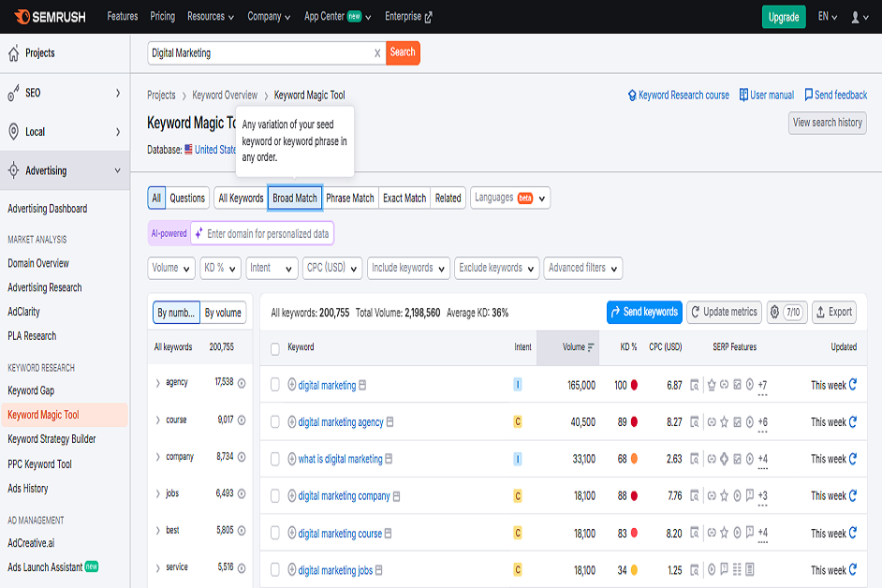Open Advanced filters dropdown
This screenshot has height=588, width=882.
pos(582,269)
